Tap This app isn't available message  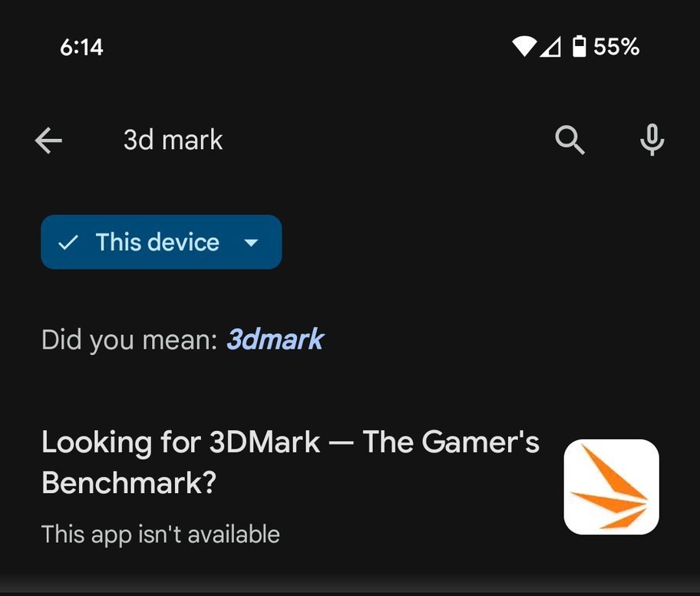coord(160,534)
